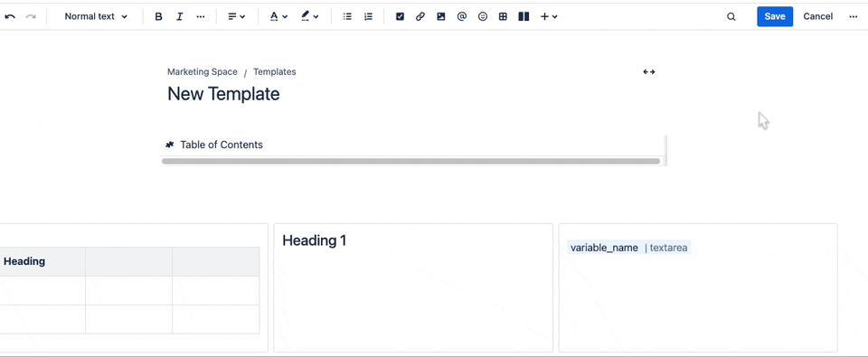Toggle the page width arrows

tap(649, 72)
